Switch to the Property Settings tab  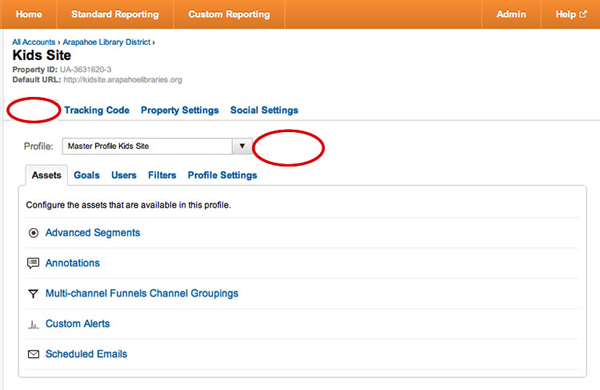[180, 110]
